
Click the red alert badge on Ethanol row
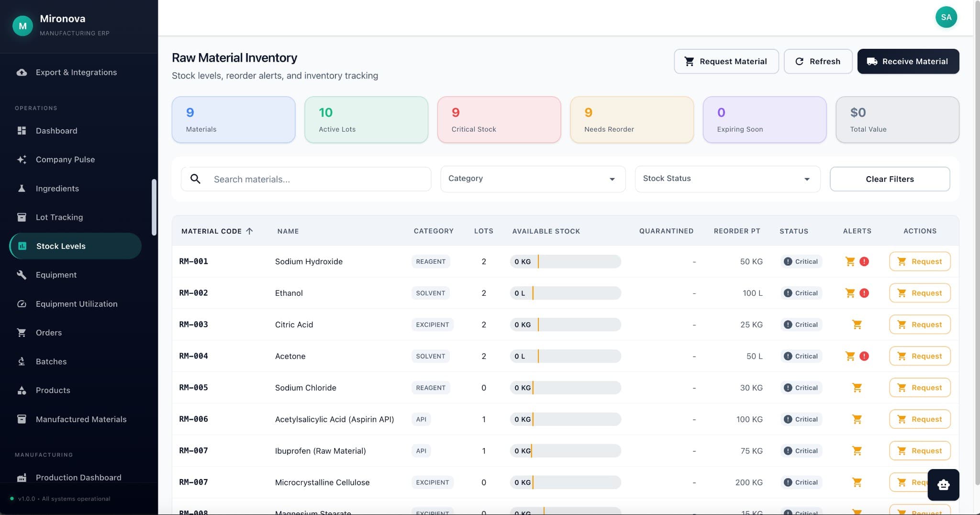(x=864, y=292)
